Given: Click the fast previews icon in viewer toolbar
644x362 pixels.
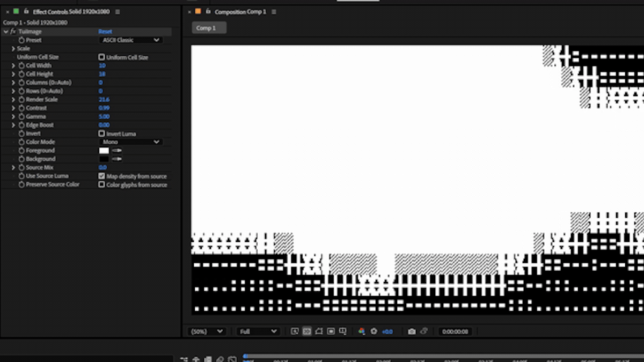Looking at the screenshot, I should tap(295, 331).
